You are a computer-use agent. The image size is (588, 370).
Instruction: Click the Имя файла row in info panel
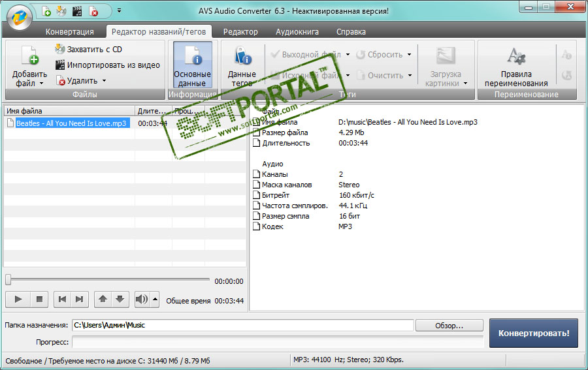click(x=365, y=122)
